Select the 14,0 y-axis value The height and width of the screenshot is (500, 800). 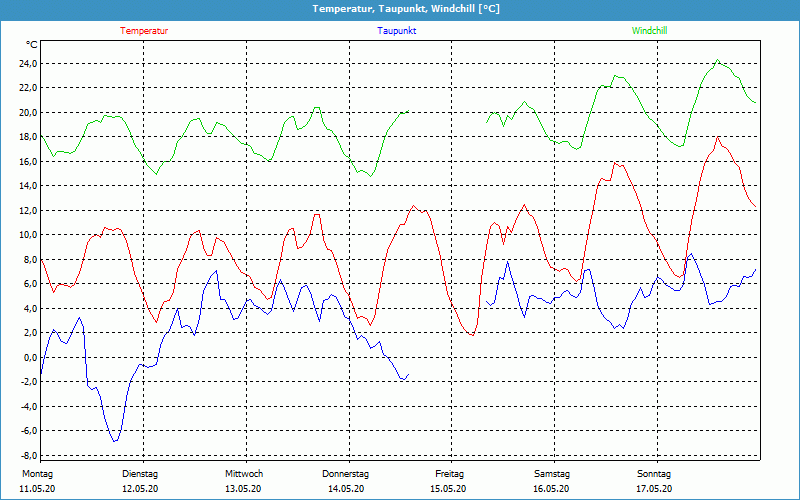coord(28,186)
